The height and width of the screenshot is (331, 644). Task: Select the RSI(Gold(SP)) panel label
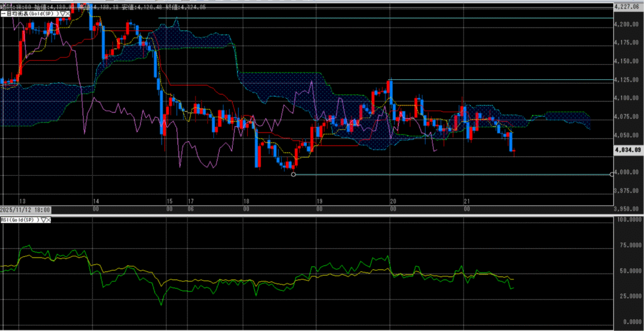click(x=19, y=220)
